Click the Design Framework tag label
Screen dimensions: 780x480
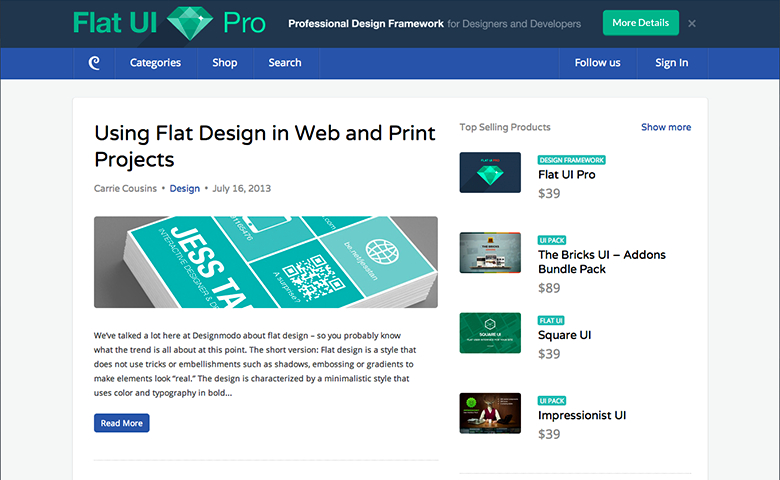pos(571,160)
